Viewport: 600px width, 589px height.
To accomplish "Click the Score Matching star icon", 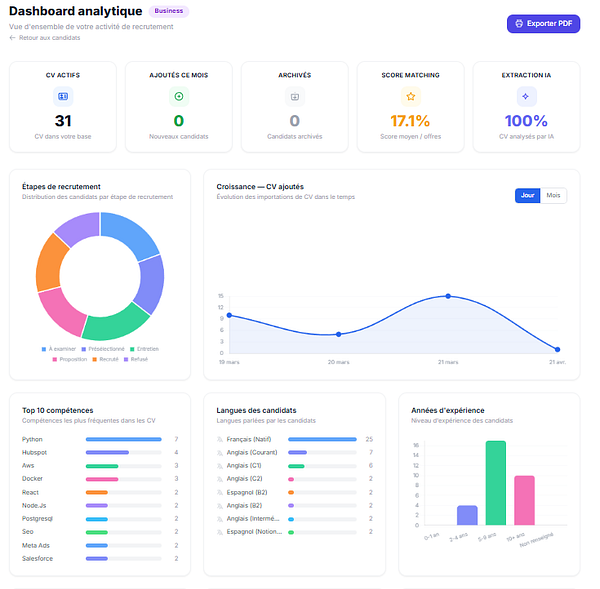I will click(411, 96).
